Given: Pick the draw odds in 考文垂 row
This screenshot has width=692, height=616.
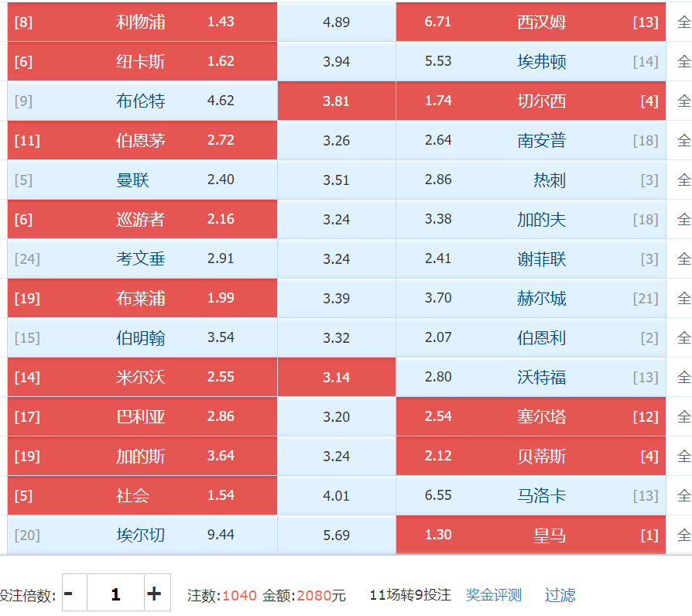Looking at the screenshot, I should coord(336,258).
